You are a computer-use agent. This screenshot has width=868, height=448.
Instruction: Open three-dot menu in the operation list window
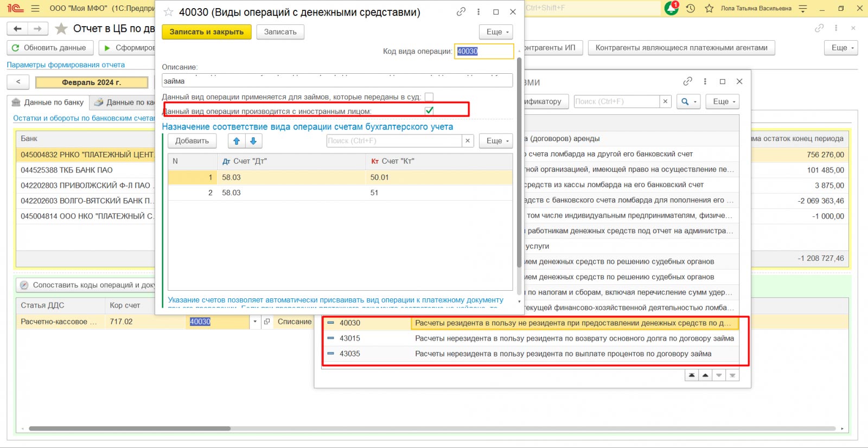[705, 81]
